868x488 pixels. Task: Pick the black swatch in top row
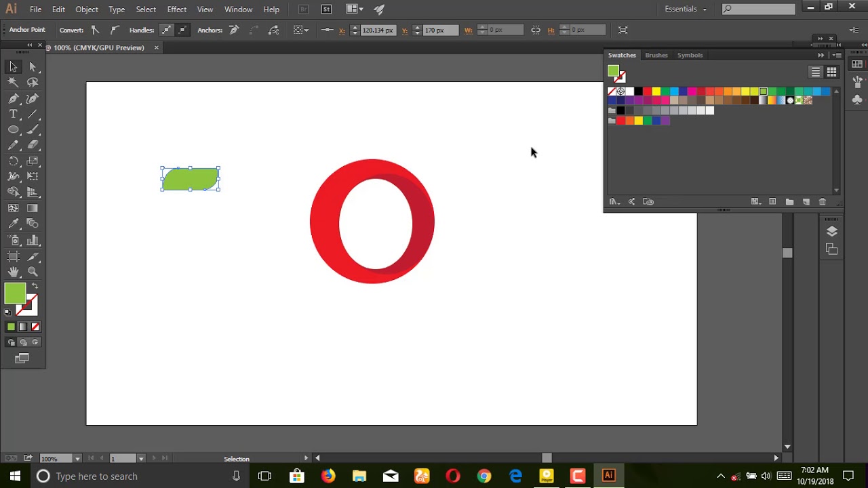(x=638, y=91)
